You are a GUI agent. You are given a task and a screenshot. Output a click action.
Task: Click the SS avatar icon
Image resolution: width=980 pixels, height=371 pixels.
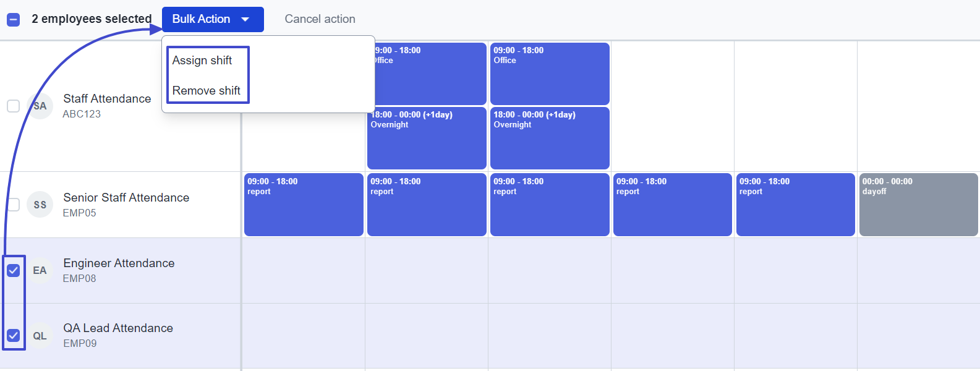[40, 205]
